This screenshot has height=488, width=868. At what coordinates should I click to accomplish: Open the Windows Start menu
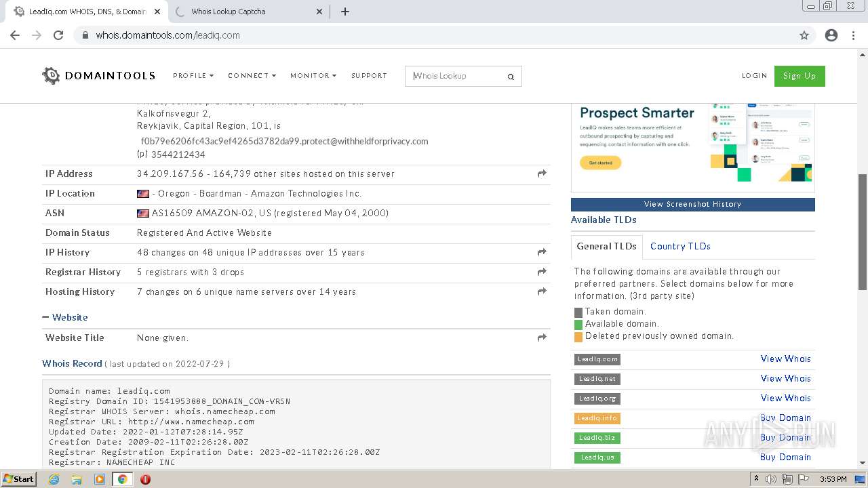click(18, 479)
